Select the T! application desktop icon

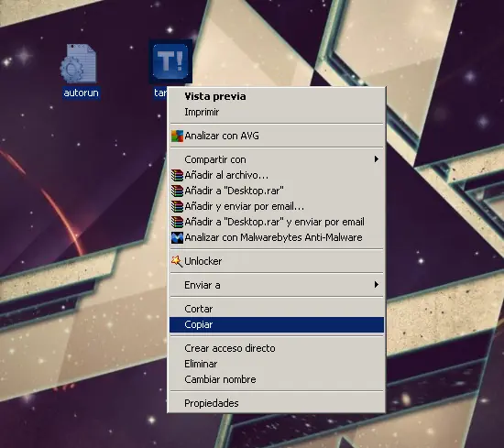click(170, 61)
